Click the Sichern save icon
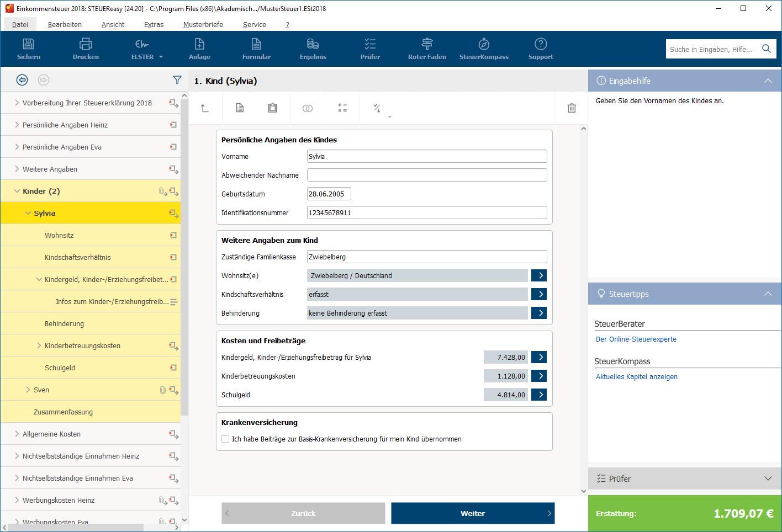The width and height of the screenshot is (782, 532). [29, 44]
